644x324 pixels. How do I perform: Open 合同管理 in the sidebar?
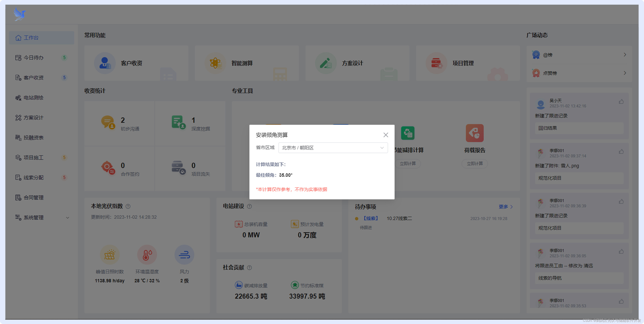coord(42,198)
